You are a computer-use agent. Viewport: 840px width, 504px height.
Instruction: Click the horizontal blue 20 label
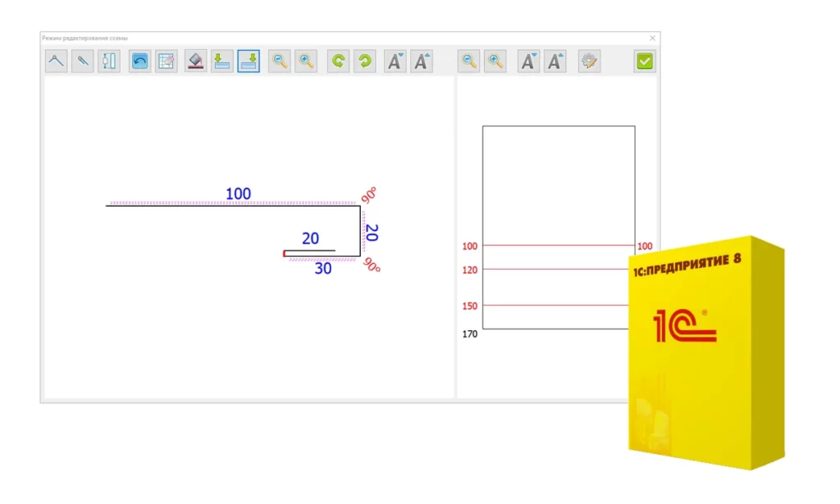pos(310,238)
